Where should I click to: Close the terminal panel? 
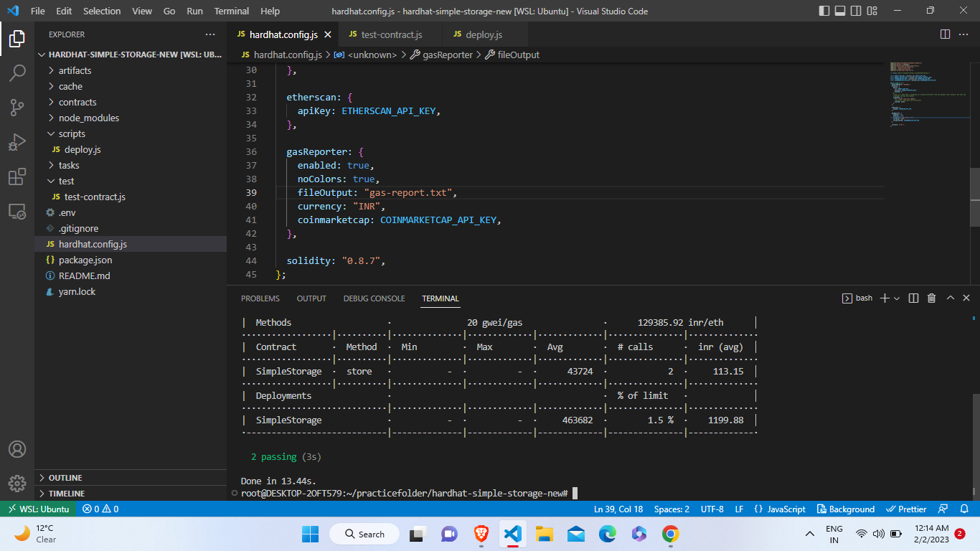(966, 298)
